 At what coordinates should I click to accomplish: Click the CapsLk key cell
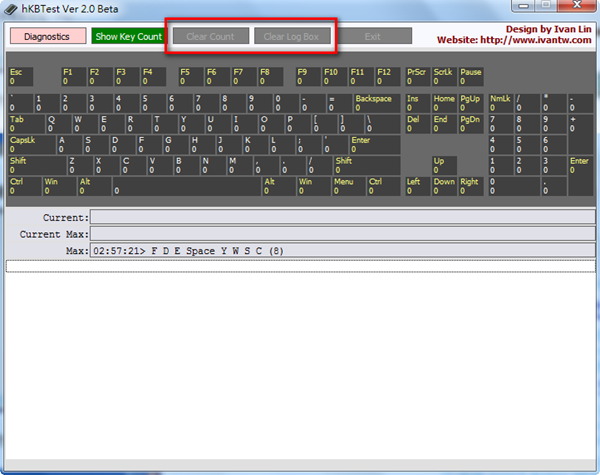31,144
